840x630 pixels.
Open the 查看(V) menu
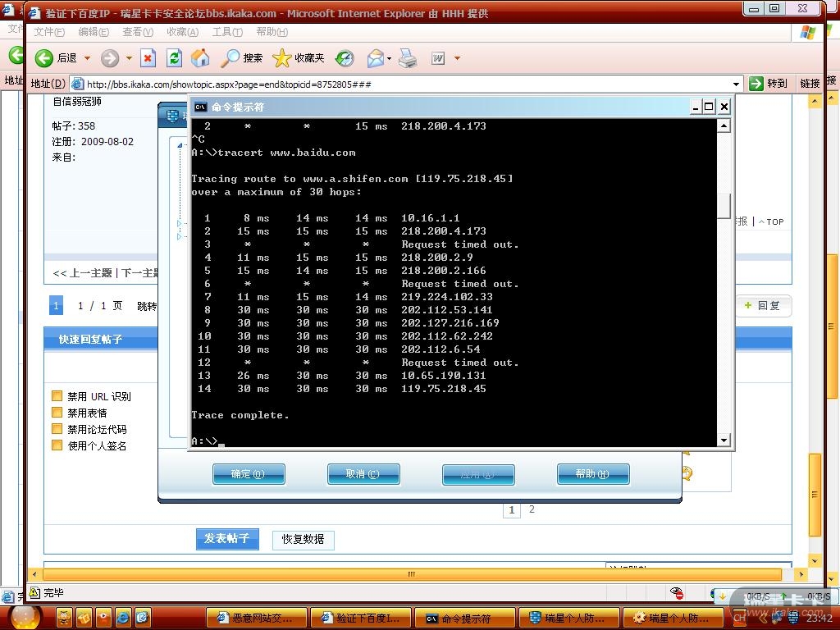(137, 32)
